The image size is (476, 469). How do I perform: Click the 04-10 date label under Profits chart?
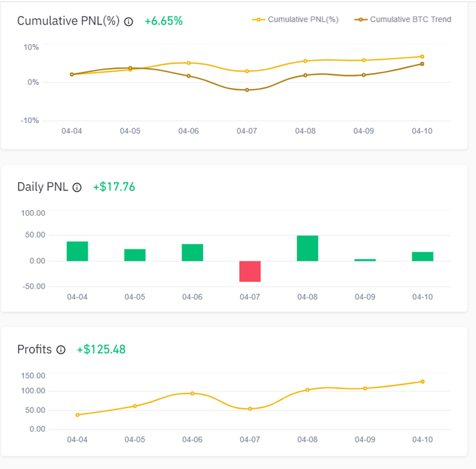(x=423, y=440)
